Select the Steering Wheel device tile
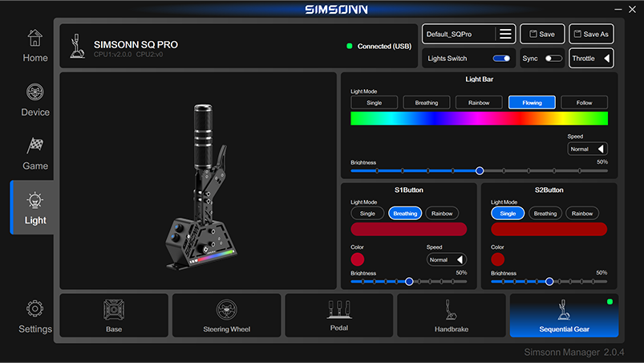 tap(227, 315)
